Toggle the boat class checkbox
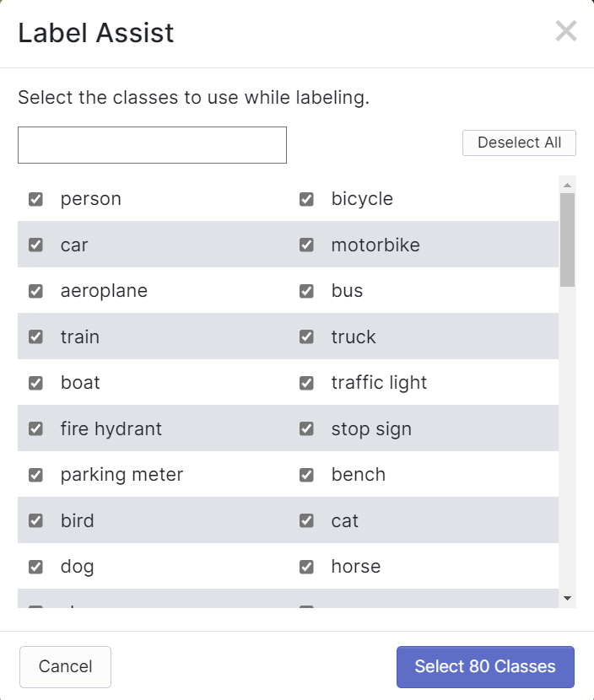Image resolution: width=594 pixels, height=700 pixels. [x=35, y=383]
